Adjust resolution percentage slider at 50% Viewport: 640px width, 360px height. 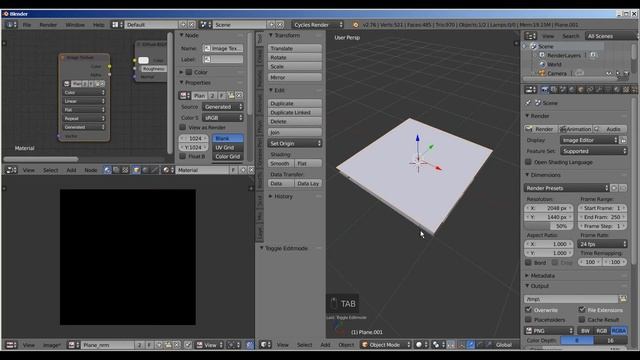click(x=549, y=226)
